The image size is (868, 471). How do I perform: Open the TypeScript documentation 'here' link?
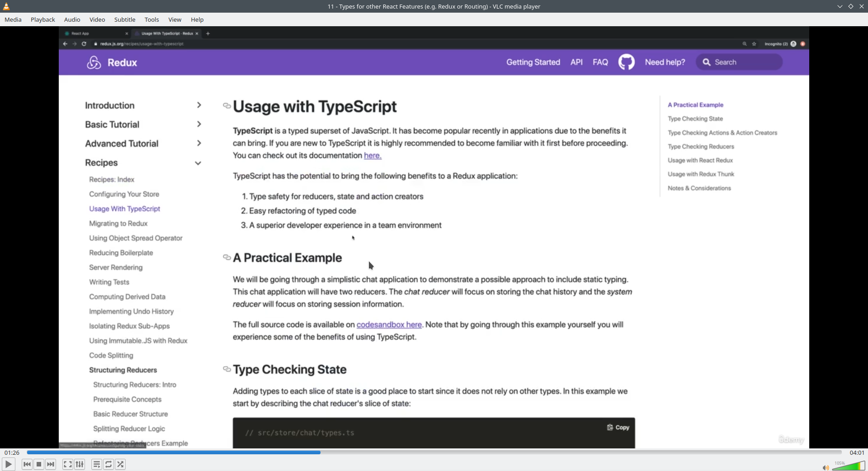373,155
